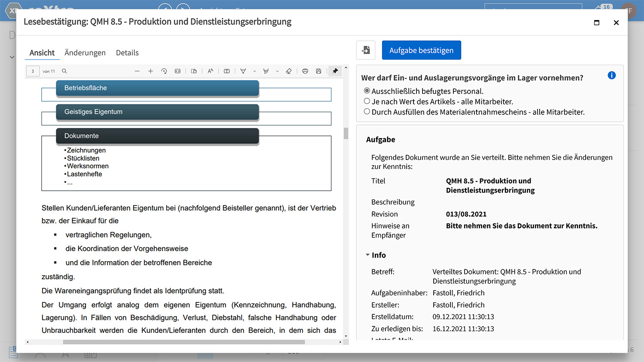Screen dimensions: 644x362
Task: Click Aufgabeninhaber value 'Fastoll, Friedrich'
Action: pyautogui.click(x=459, y=293)
